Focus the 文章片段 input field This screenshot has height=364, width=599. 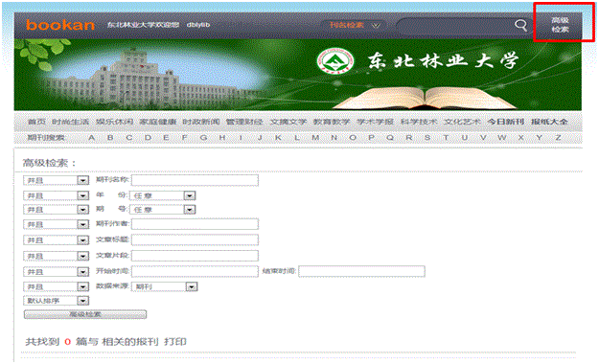point(195,255)
